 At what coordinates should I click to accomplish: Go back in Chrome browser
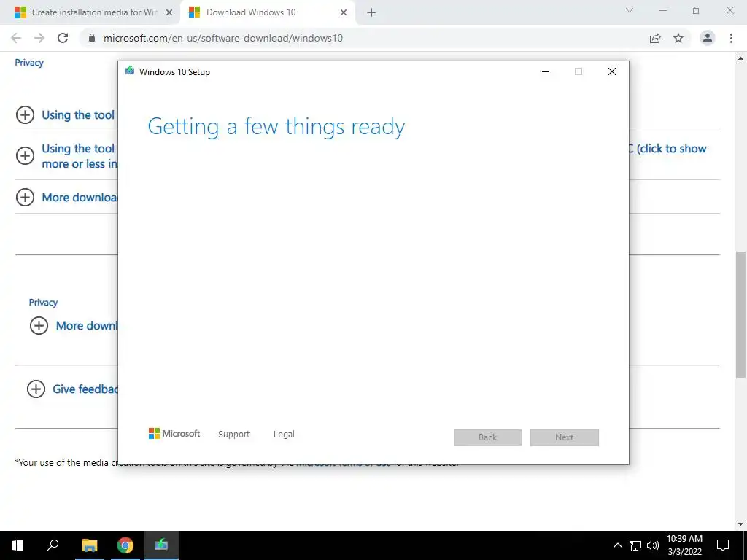point(16,38)
